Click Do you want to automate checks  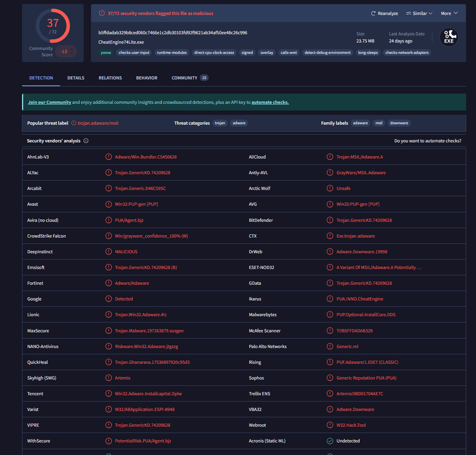click(428, 141)
